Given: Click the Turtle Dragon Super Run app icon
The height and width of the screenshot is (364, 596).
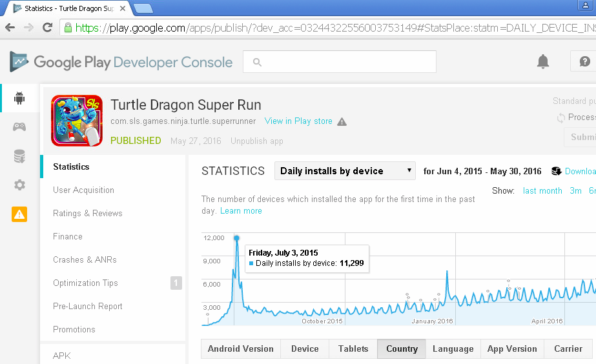Looking at the screenshot, I should pyautogui.click(x=77, y=121).
